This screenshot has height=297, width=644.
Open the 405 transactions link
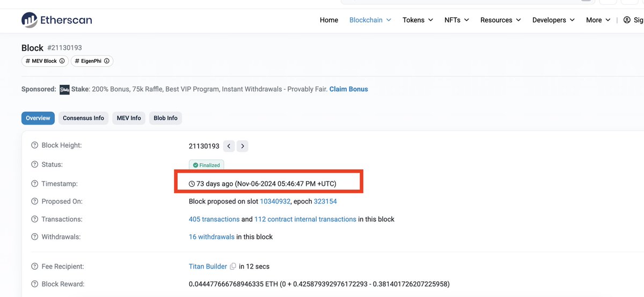coord(214,219)
